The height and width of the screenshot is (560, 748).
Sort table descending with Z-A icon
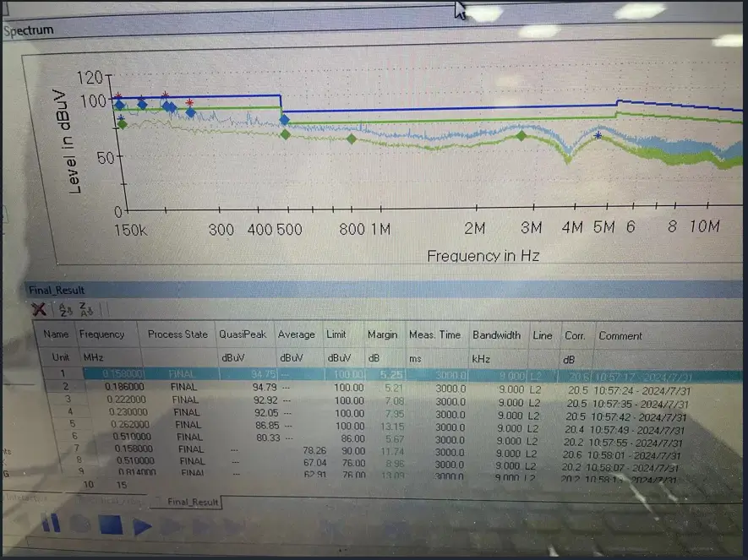(86, 310)
